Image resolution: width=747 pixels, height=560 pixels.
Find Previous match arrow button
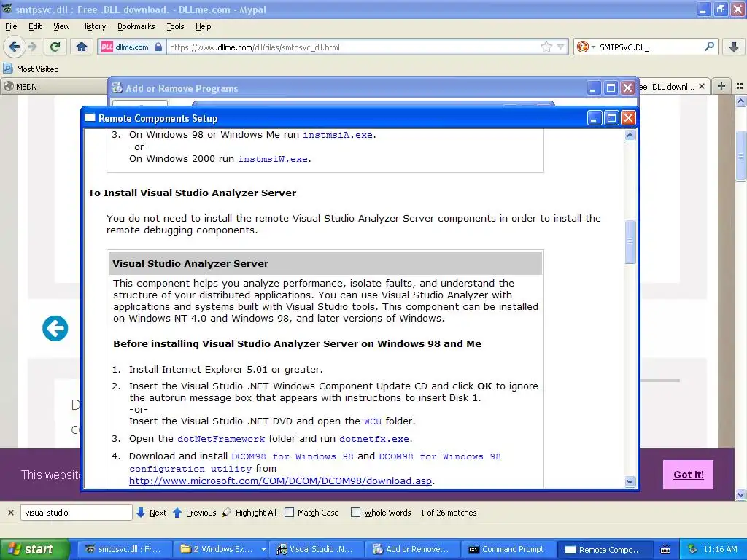coord(194,513)
